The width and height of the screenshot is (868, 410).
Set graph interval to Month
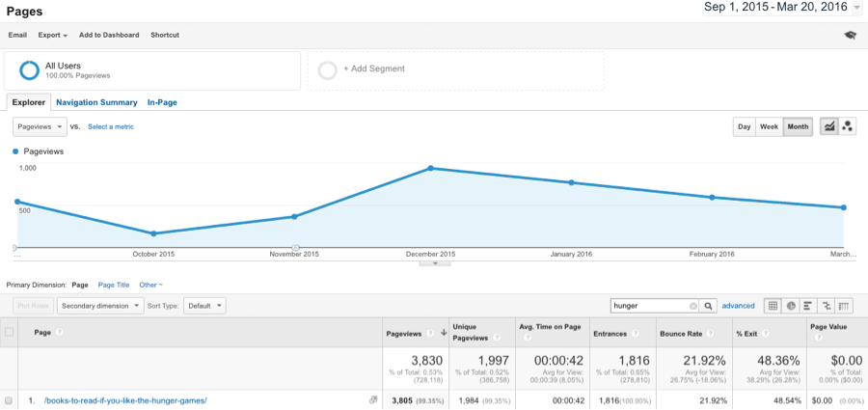[798, 127]
